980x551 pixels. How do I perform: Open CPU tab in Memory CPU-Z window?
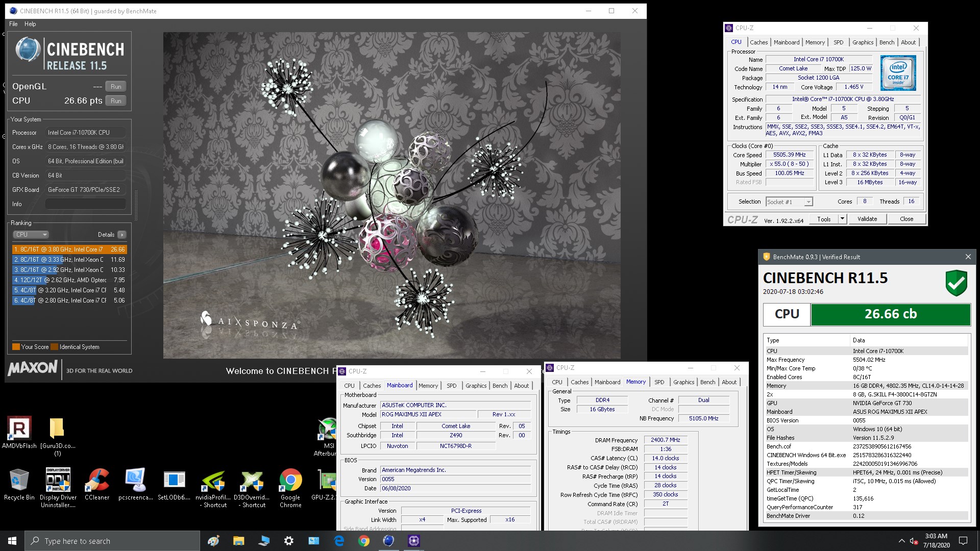pos(557,382)
